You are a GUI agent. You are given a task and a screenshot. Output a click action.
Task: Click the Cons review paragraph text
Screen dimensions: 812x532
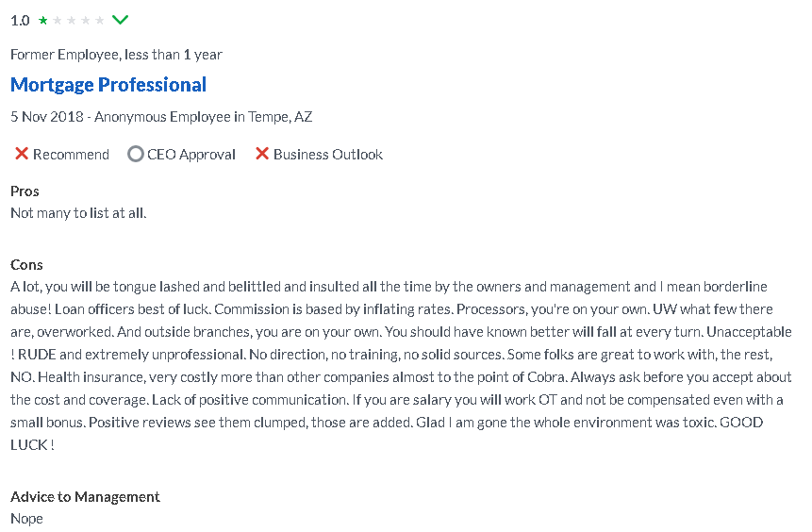click(401, 365)
